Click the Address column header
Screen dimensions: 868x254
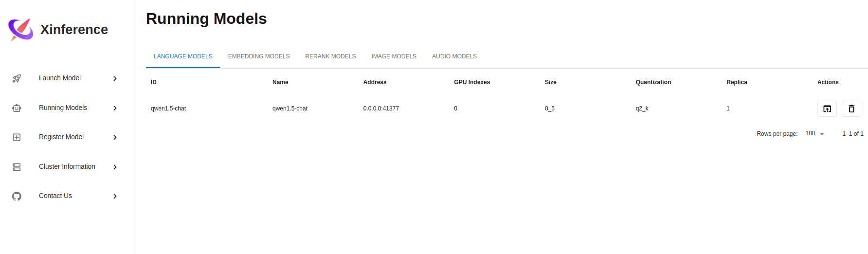pos(375,82)
